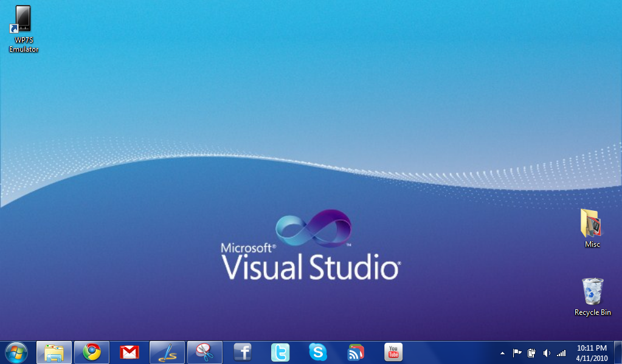Launch the Snipping Tool from taskbar
Viewport: 622px width, 364px height.
point(205,352)
